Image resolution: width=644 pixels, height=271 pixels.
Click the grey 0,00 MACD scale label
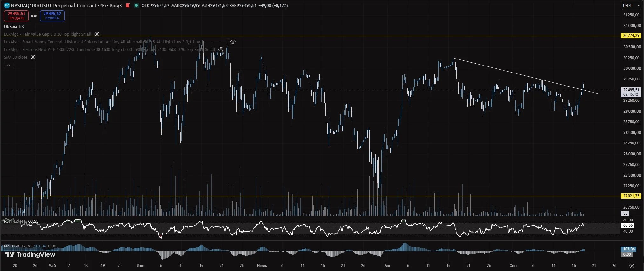627,254
